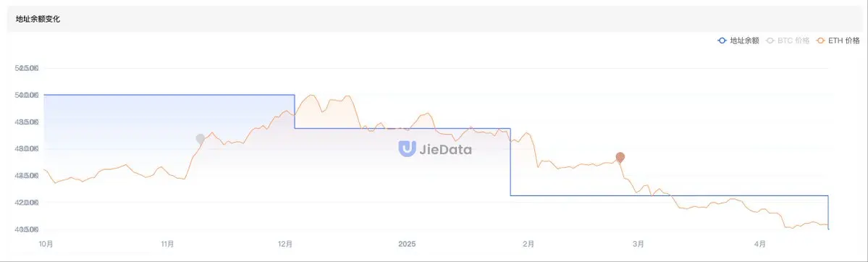Image resolution: width=868 pixels, height=262 pixels.
Task: Click the grey circle icon beside BTC 价格
Action: click(x=770, y=41)
